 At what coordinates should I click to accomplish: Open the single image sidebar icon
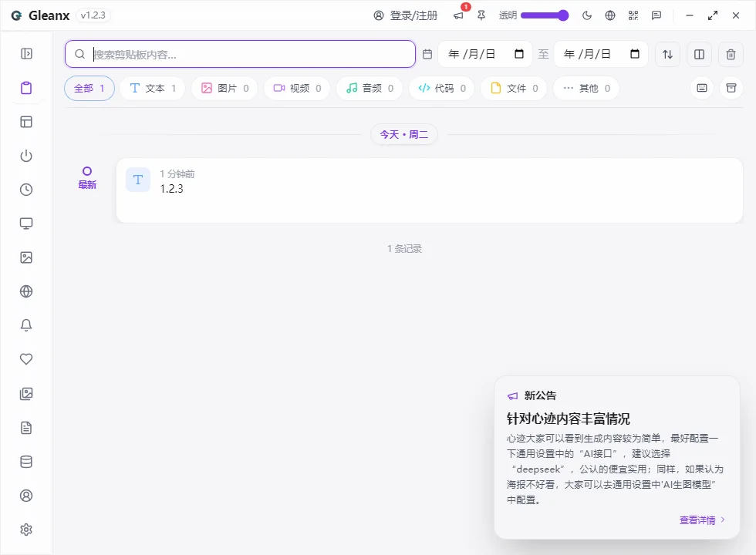tap(26, 257)
